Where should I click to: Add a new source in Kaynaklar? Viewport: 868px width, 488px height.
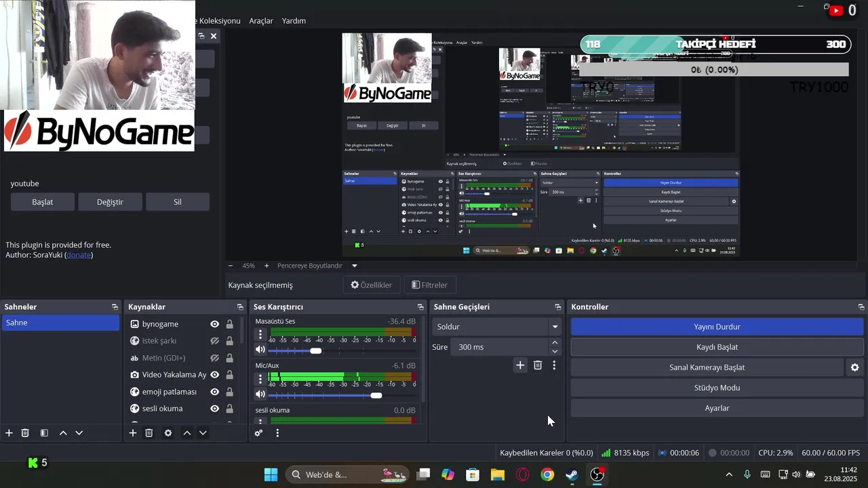pyautogui.click(x=133, y=433)
